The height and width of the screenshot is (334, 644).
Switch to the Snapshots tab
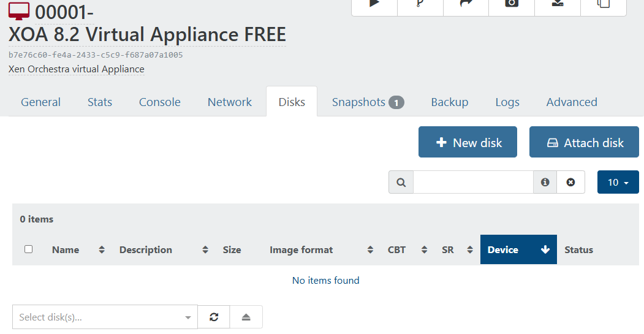[367, 102]
